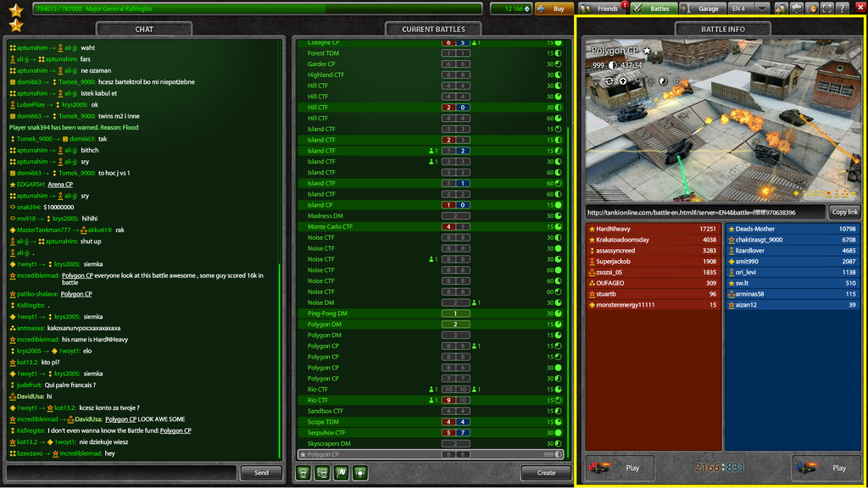Toggle Team Deathmatch battle filter
This screenshot has height=488, width=868.
[322, 473]
